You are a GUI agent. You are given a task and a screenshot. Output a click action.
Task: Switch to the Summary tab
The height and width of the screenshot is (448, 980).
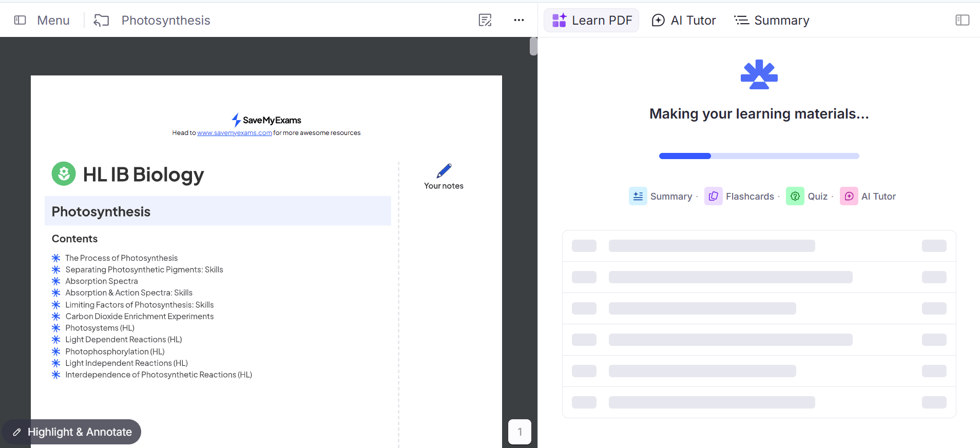coord(772,20)
